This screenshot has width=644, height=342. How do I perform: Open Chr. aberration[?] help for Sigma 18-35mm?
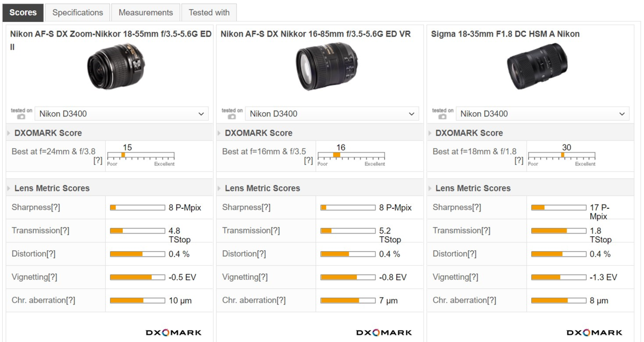pyautogui.click(x=492, y=301)
